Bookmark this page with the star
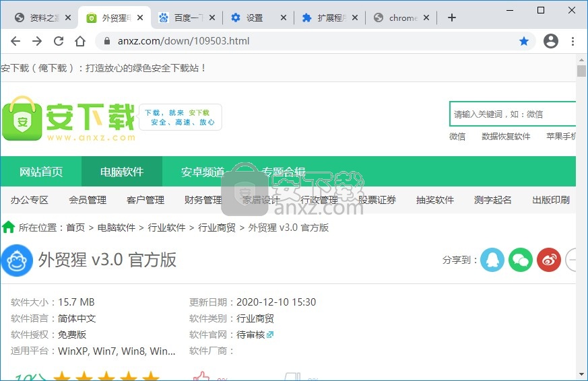The image size is (588, 381). [524, 41]
